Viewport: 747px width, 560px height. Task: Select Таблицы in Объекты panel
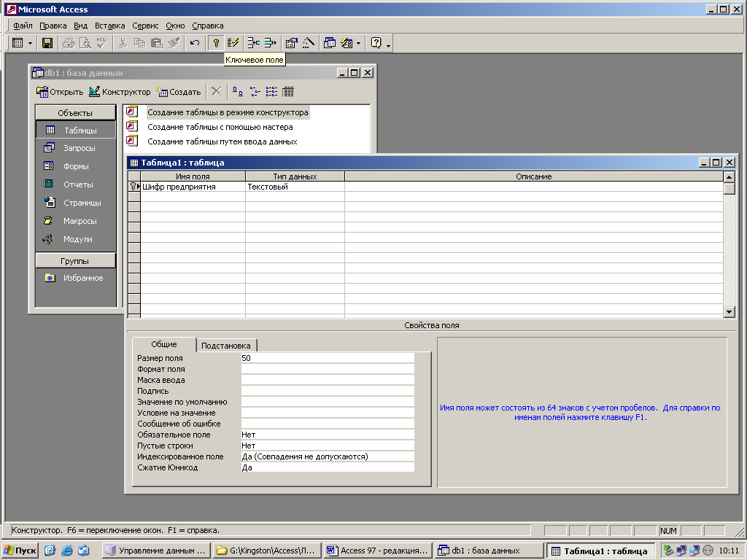pyautogui.click(x=75, y=130)
